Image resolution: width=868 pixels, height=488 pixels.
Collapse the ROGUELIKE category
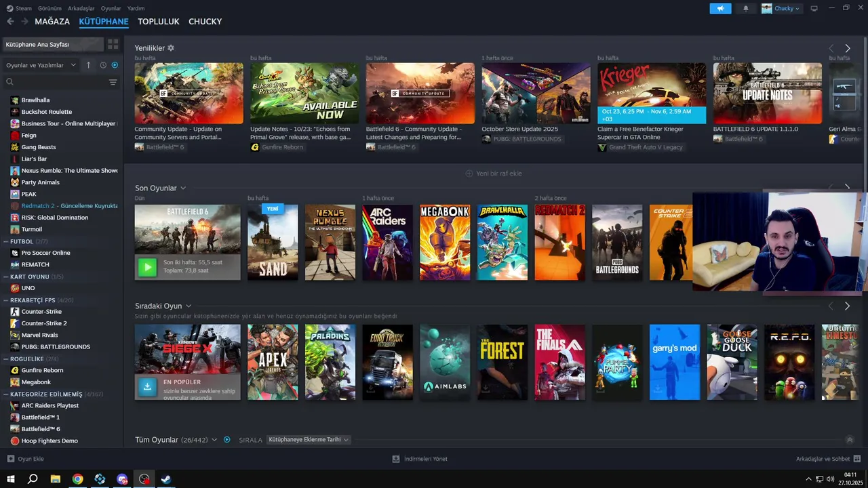pyautogui.click(x=5, y=359)
